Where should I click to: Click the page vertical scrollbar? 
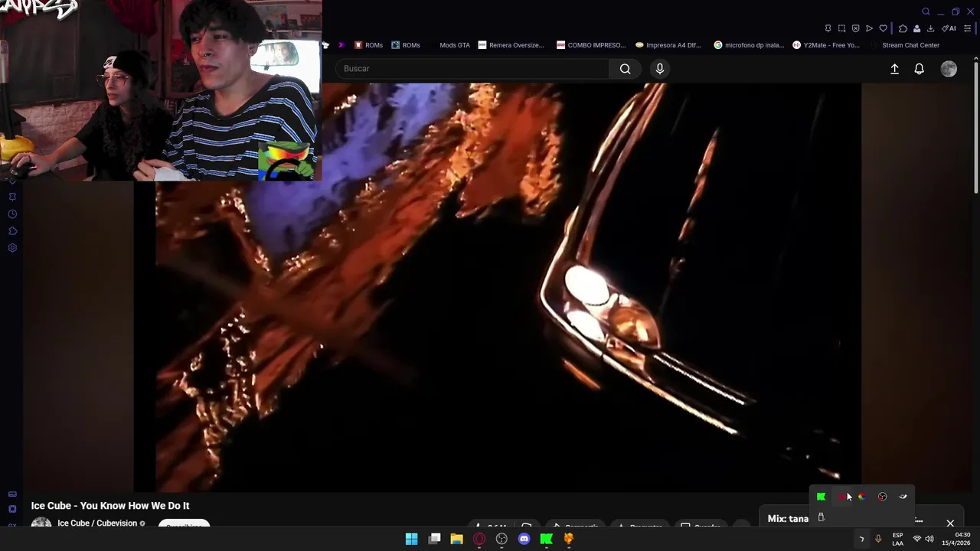(x=975, y=127)
